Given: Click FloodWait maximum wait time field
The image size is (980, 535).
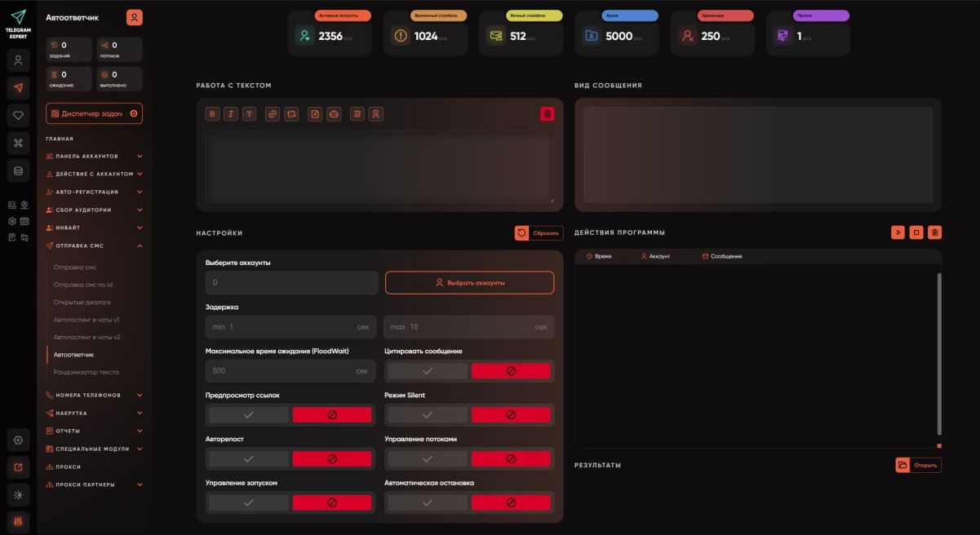Looking at the screenshot, I should (x=291, y=370).
